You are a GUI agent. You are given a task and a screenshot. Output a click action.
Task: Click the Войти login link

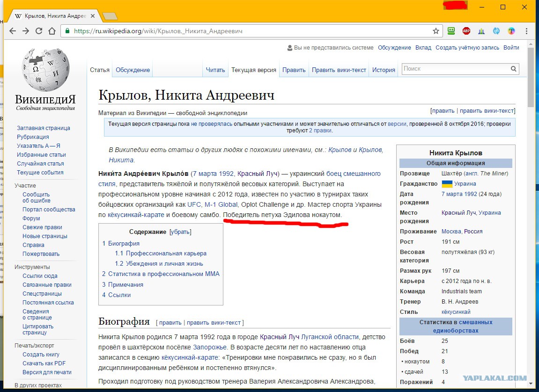coord(511,48)
